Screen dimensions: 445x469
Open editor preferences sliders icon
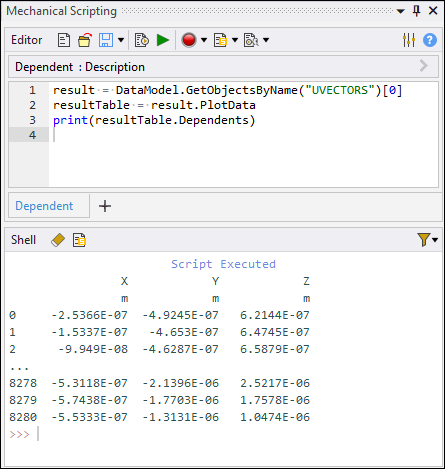click(409, 40)
